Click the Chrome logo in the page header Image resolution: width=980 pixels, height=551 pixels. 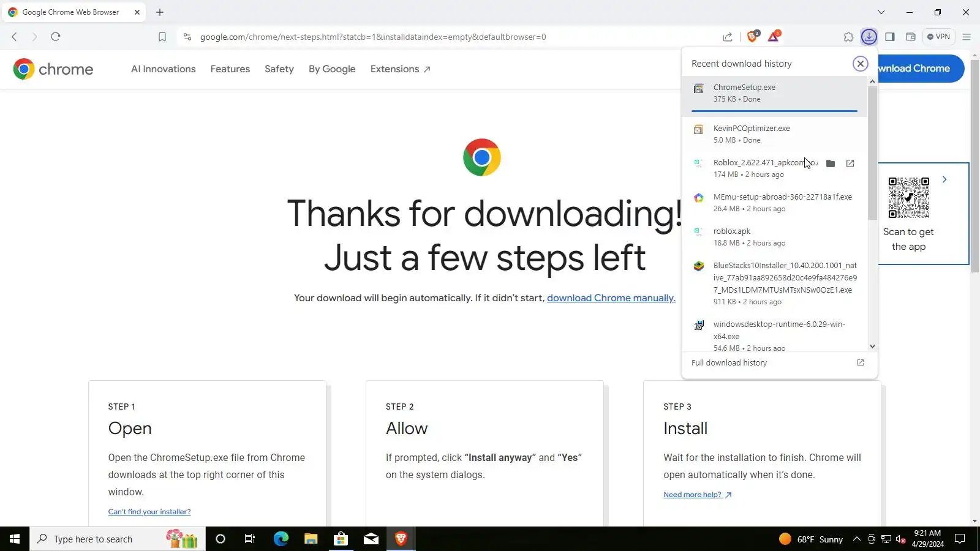[53, 69]
